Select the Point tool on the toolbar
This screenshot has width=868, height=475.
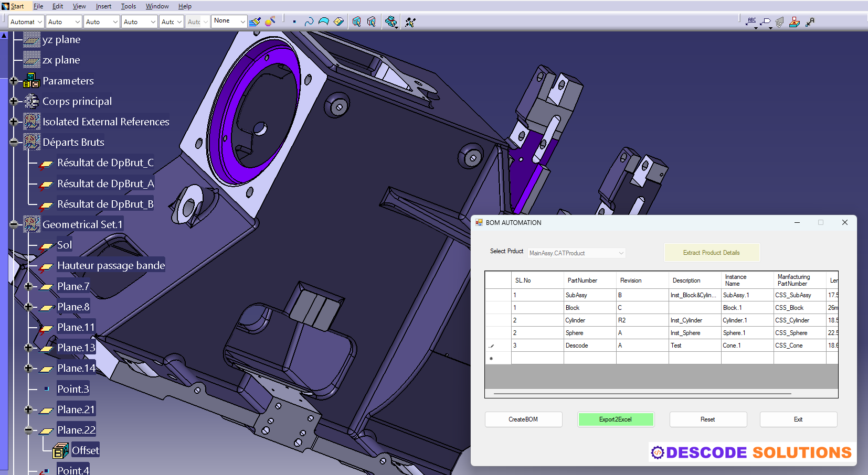pos(294,21)
